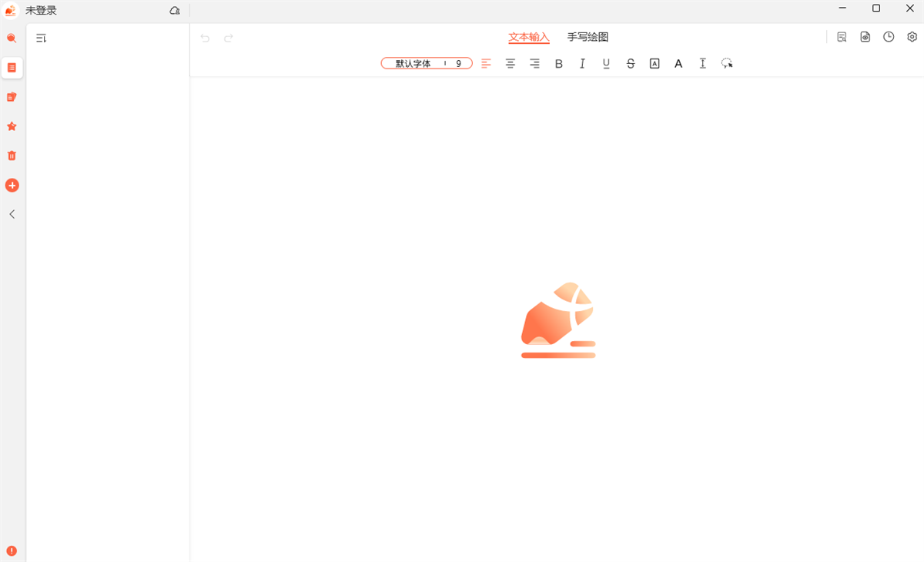Select the 文本输入 tab
This screenshot has width=924, height=562.
coord(529,37)
